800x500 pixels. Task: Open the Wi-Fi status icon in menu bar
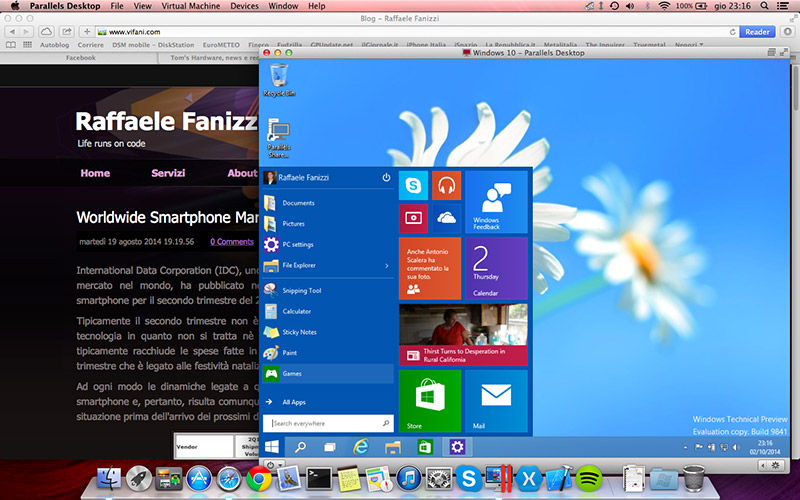[x=663, y=6]
